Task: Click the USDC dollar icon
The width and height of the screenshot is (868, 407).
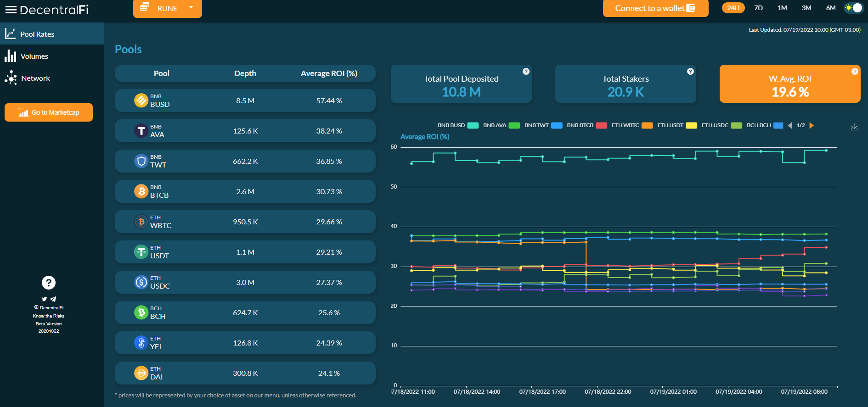Action: coord(141,282)
